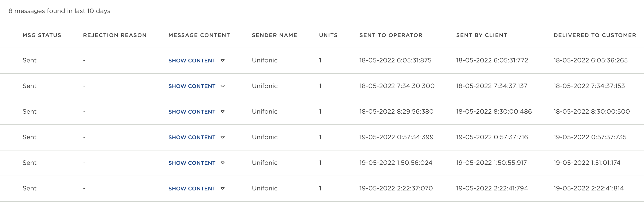Click MSG STATUS column header
This screenshot has height=203, width=644.
[42, 35]
